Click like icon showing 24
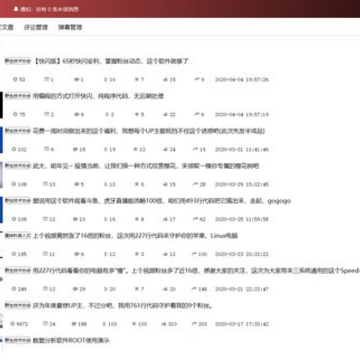The height and width of the screenshot is (360, 360). click(165, 149)
